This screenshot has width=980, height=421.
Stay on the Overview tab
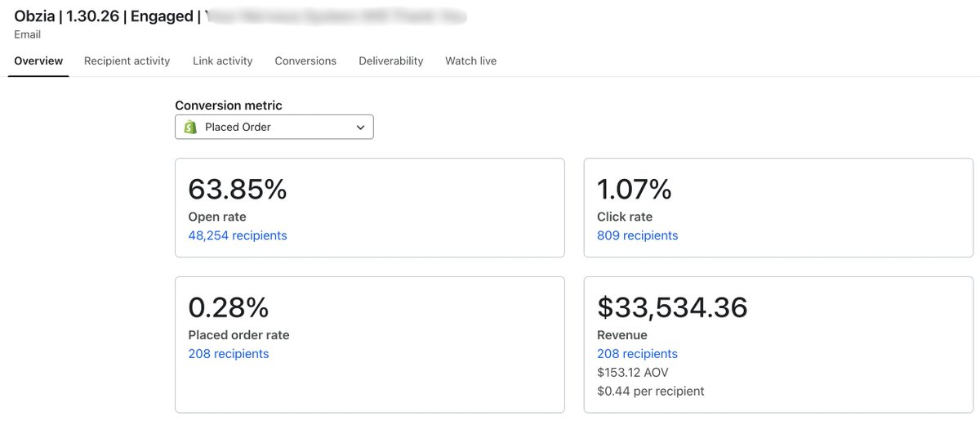coord(38,60)
